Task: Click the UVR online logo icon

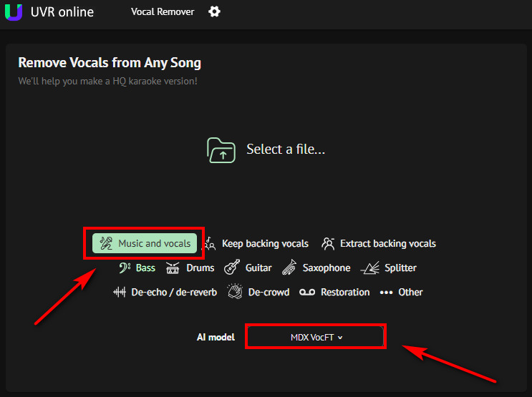Action: click(14, 12)
